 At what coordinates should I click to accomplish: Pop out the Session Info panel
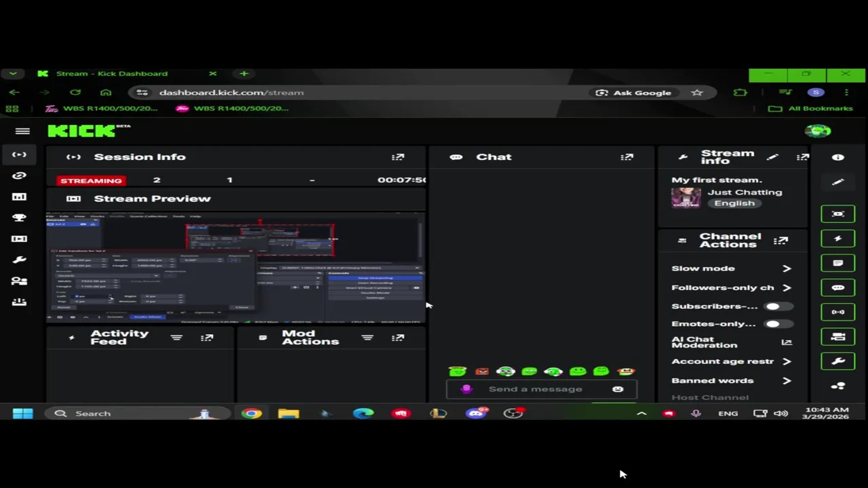click(398, 157)
